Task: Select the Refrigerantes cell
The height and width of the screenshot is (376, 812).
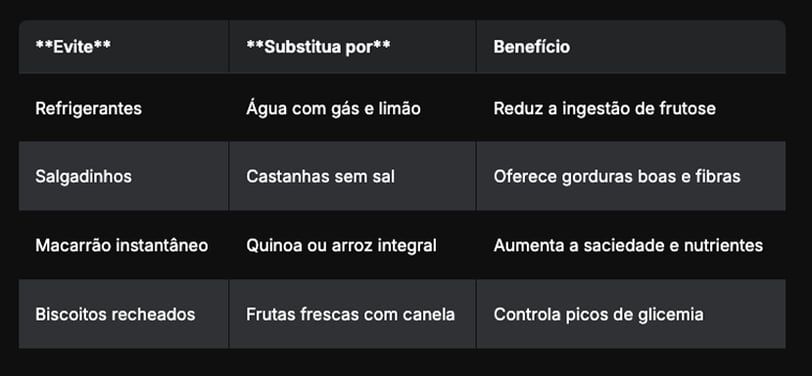Action: pos(124,108)
